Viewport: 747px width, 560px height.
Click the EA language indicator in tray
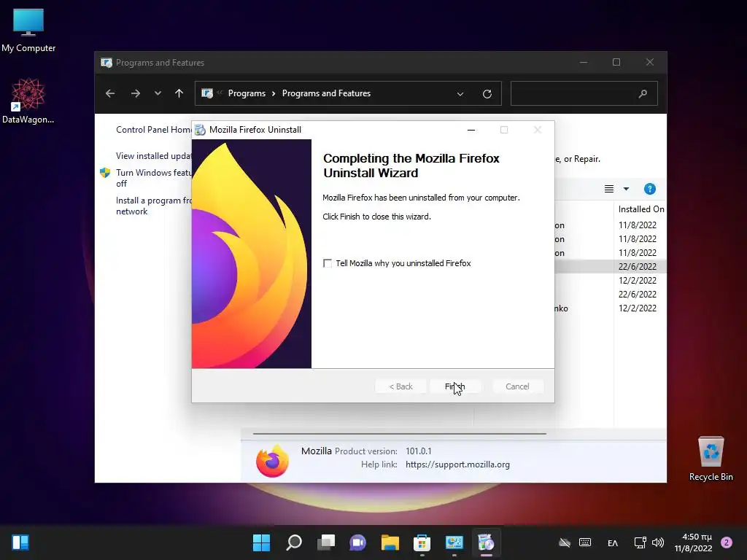tap(613, 542)
